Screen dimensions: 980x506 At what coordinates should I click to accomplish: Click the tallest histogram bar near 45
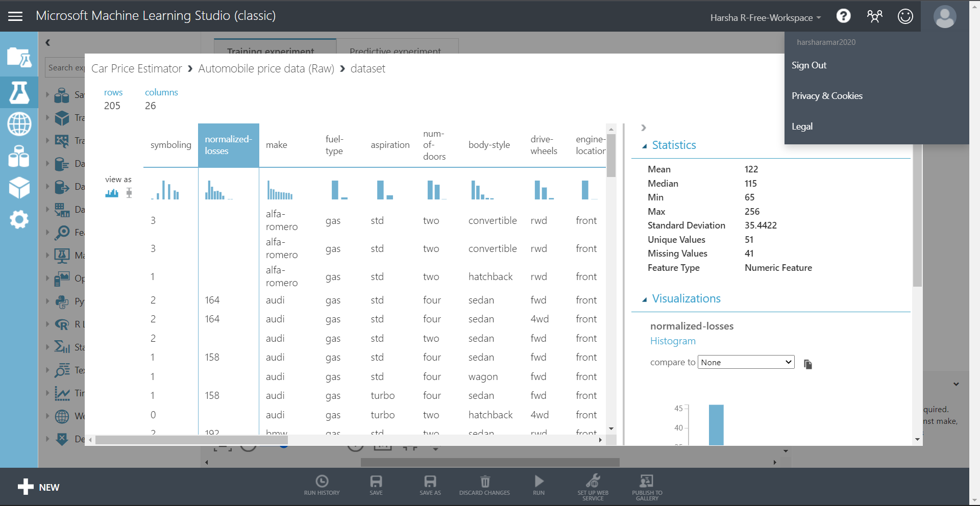pos(716,424)
